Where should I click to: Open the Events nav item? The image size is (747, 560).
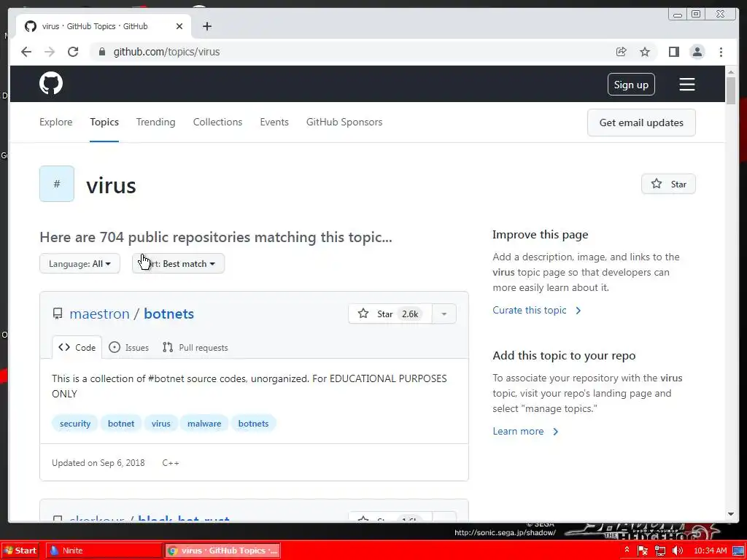[x=274, y=122]
